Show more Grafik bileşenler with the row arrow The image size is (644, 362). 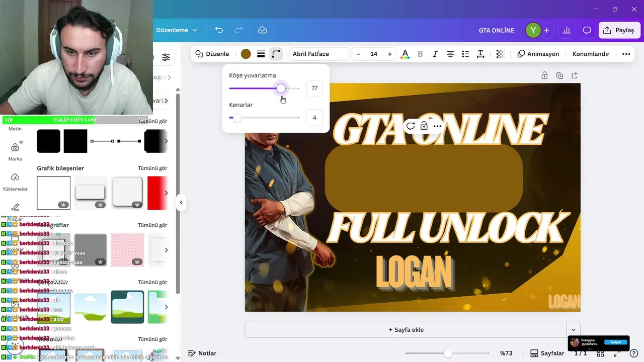tap(166, 193)
